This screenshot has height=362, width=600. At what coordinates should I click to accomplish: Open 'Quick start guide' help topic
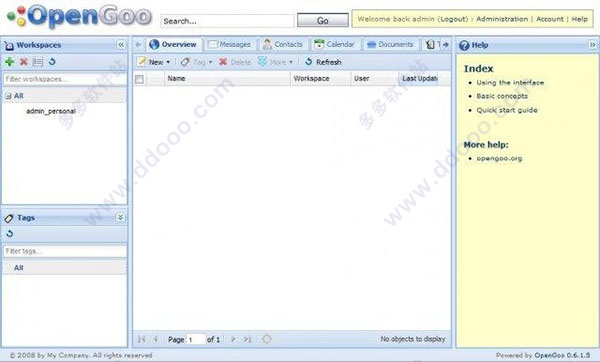[x=507, y=110]
